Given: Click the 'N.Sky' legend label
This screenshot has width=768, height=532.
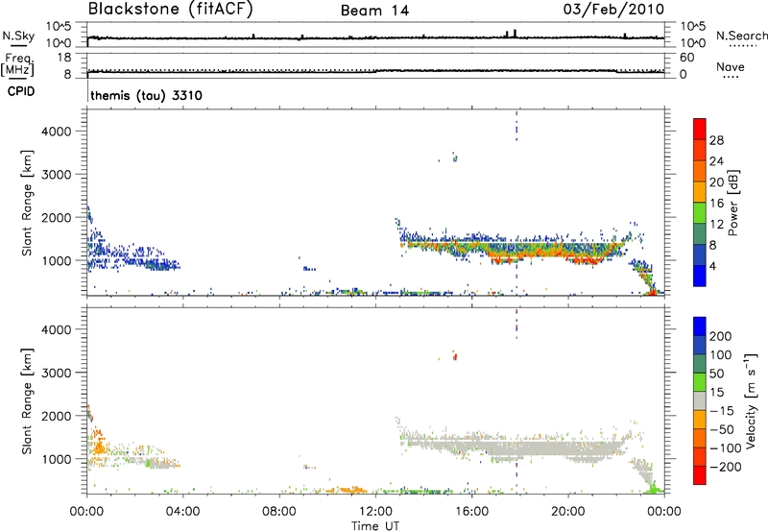Looking at the screenshot, I should pyautogui.click(x=18, y=36).
